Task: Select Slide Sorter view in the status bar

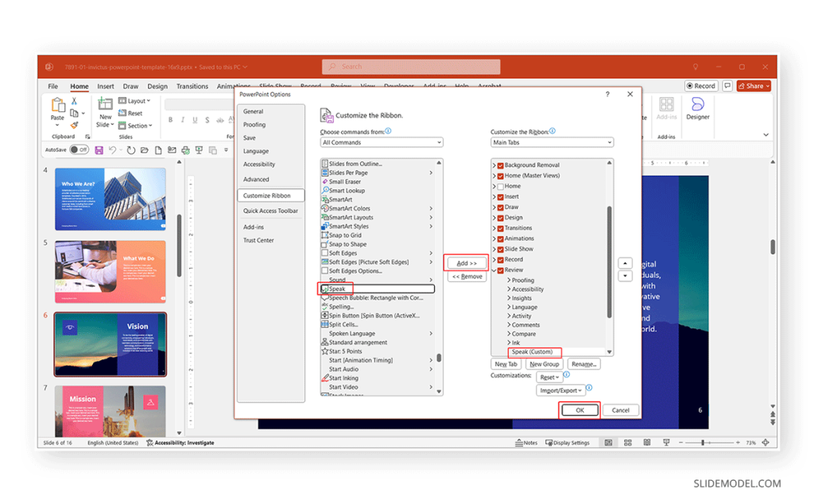Action: pyautogui.click(x=627, y=443)
